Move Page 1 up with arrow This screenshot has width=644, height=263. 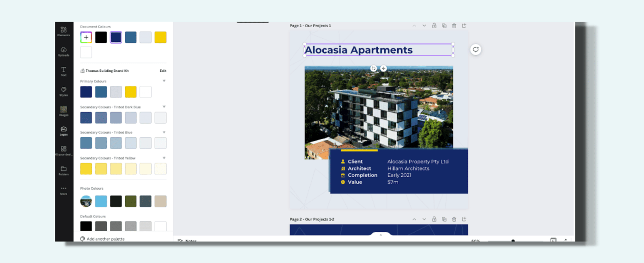(x=414, y=25)
